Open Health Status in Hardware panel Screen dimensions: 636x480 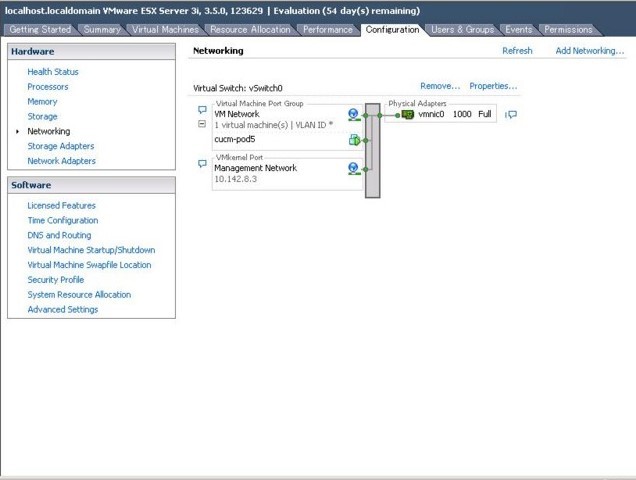tap(53, 72)
